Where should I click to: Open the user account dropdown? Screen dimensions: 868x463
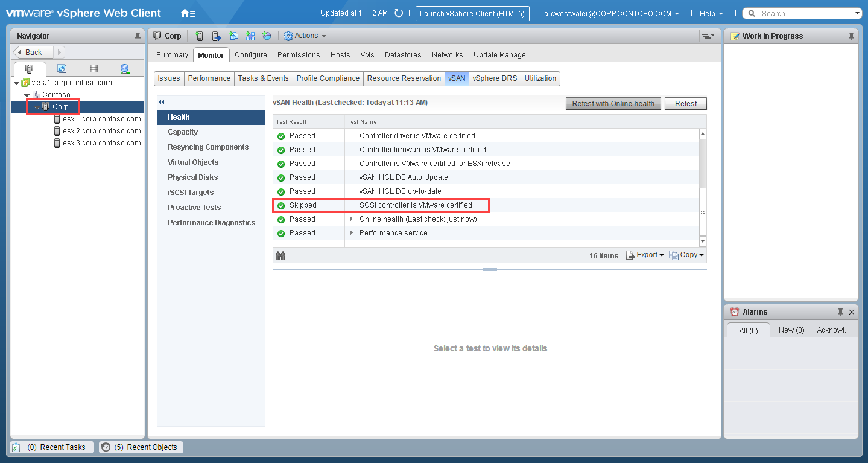click(612, 13)
